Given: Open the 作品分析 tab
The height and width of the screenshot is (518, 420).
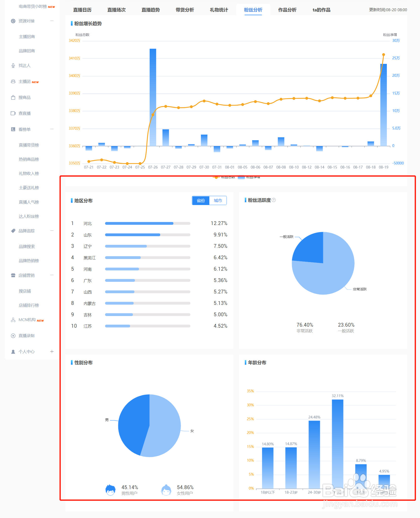Looking at the screenshot, I should (x=287, y=10).
